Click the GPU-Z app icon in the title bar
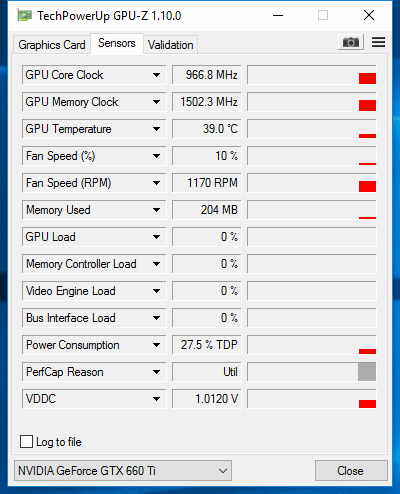 click(x=24, y=16)
